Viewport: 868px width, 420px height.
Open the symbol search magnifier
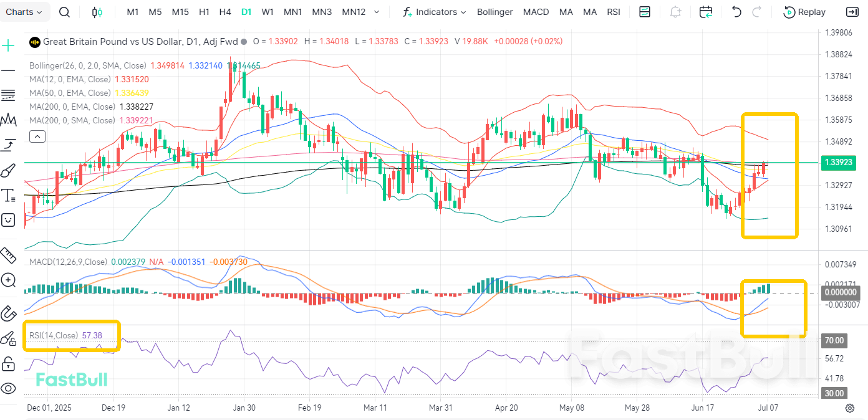[64, 12]
